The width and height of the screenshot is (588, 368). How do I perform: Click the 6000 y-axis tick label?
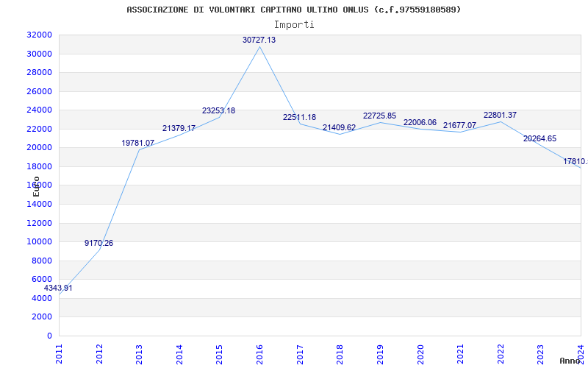(x=42, y=280)
